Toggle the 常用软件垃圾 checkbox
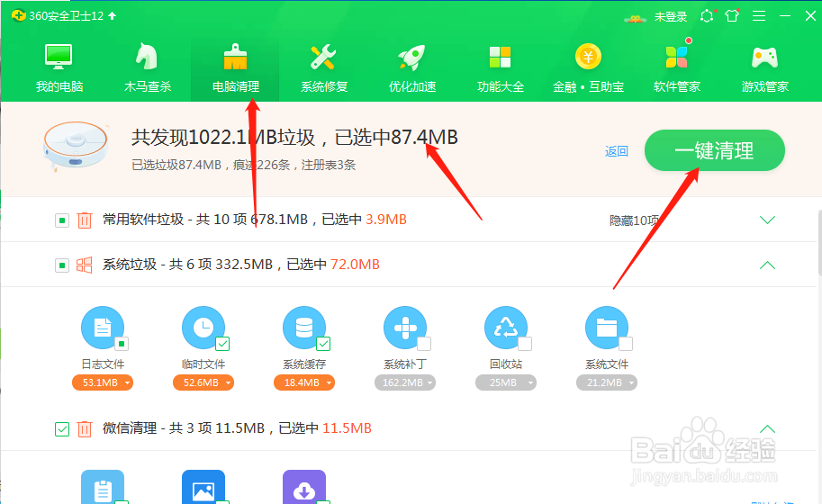The image size is (822, 504). pyautogui.click(x=62, y=220)
